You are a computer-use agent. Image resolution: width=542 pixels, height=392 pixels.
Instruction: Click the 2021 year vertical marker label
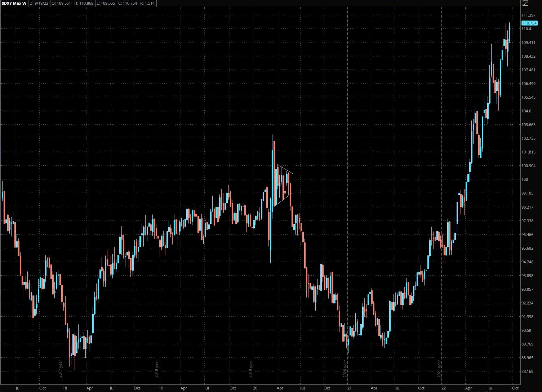tap(440, 368)
